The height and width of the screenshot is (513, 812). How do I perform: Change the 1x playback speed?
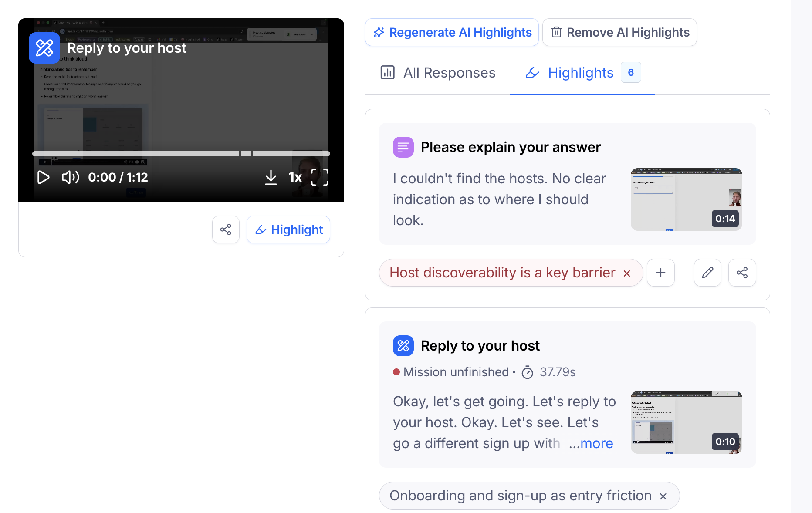click(295, 177)
